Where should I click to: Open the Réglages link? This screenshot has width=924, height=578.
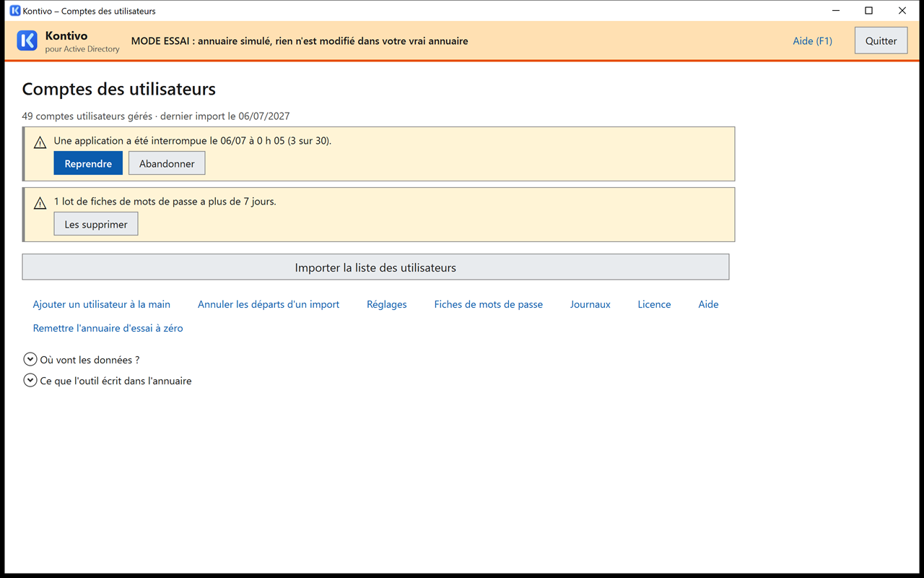(x=387, y=304)
